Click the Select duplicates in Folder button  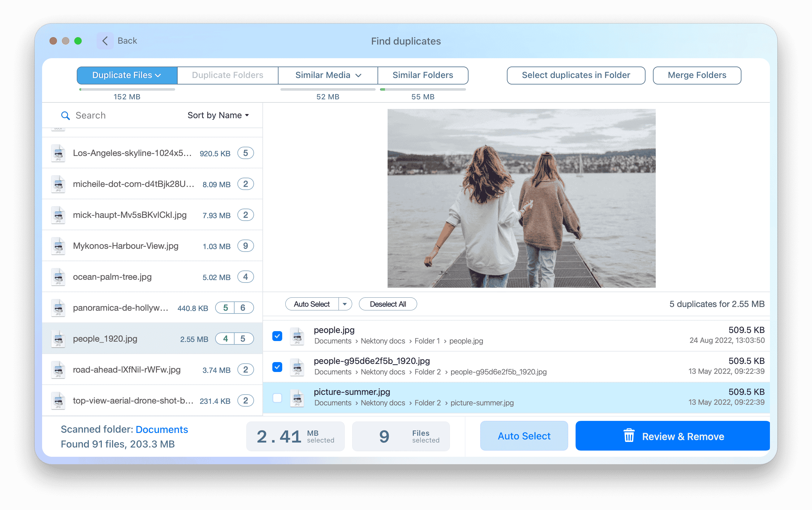point(576,75)
